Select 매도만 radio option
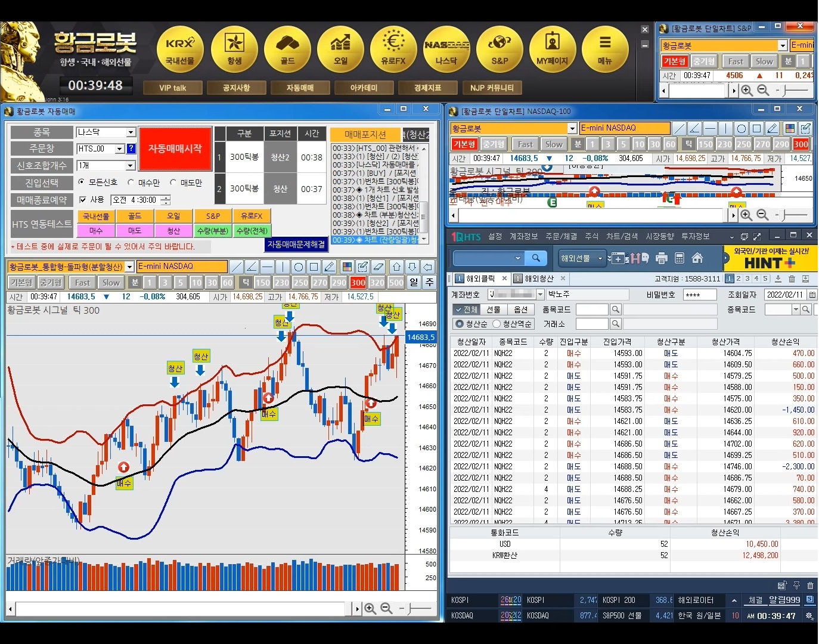 click(x=173, y=182)
